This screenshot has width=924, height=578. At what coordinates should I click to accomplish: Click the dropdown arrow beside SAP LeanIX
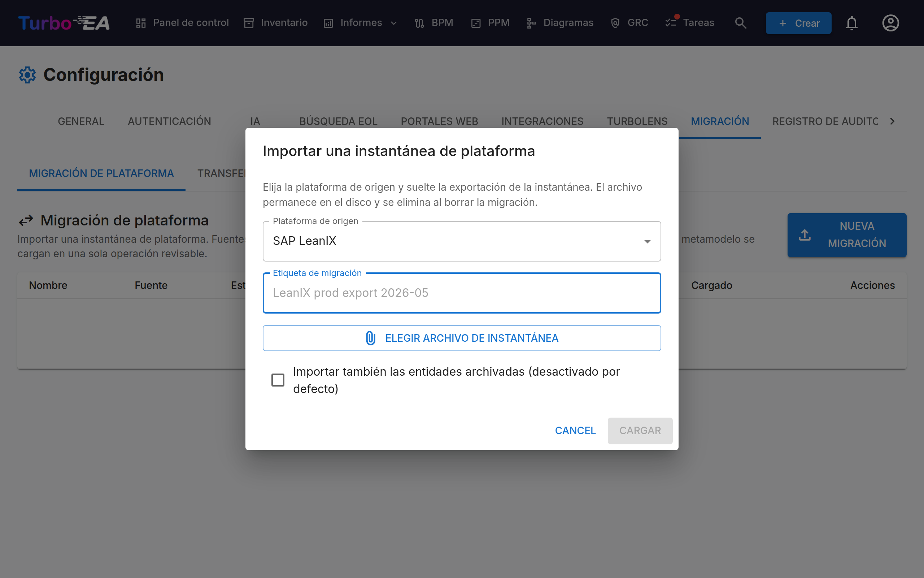[x=647, y=241]
